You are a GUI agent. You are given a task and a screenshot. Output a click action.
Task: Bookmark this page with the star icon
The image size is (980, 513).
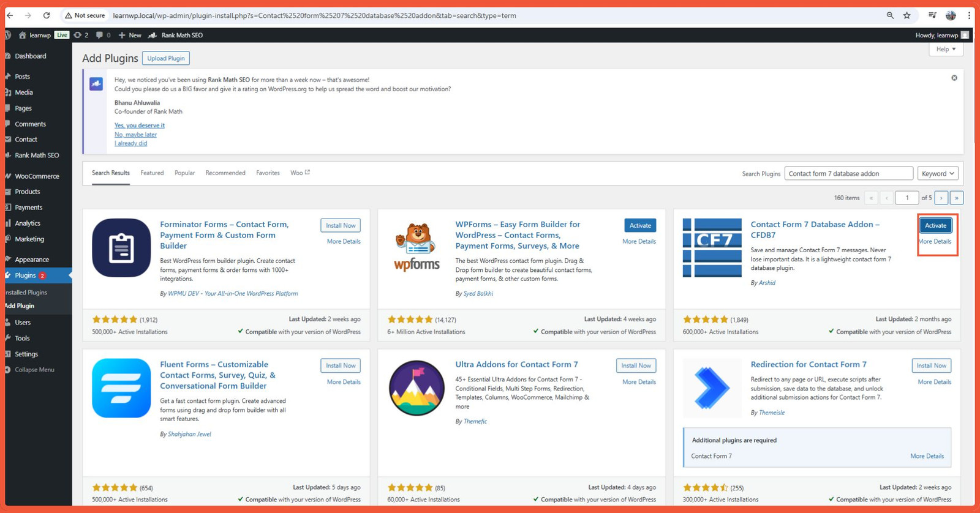tap(907, 15)
